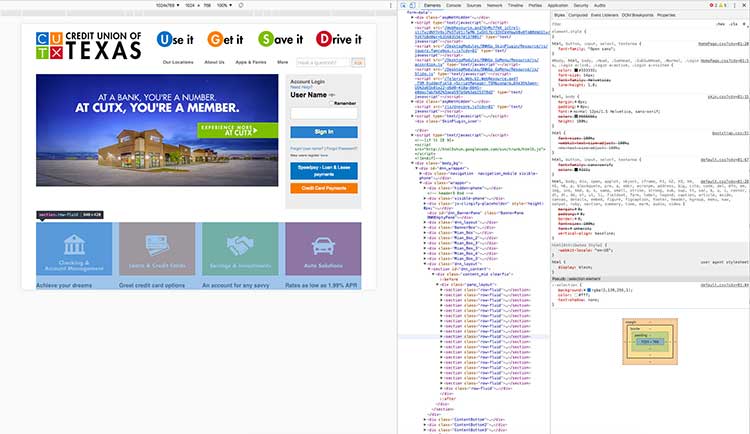Click the CUTX Credit Union of Texas logo
The height and width of the screenshot is (434, 750).
(88, 45)
